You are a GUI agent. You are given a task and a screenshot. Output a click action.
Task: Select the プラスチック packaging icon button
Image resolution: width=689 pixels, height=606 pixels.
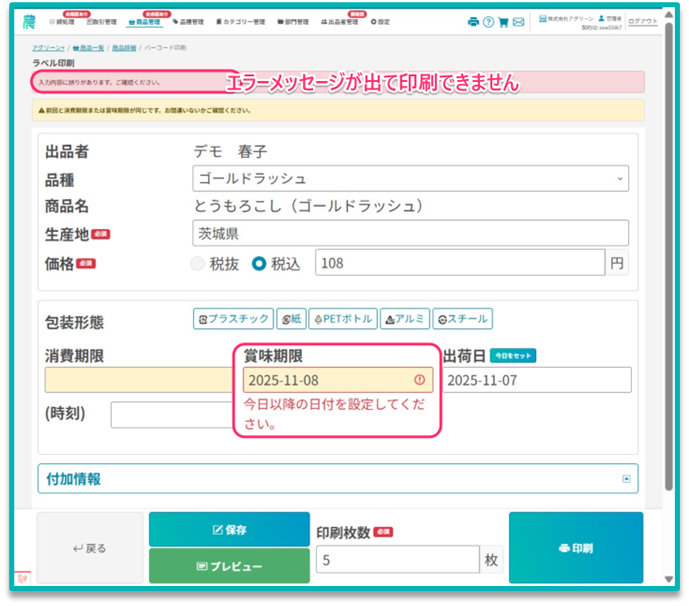[x=233, y=319]
